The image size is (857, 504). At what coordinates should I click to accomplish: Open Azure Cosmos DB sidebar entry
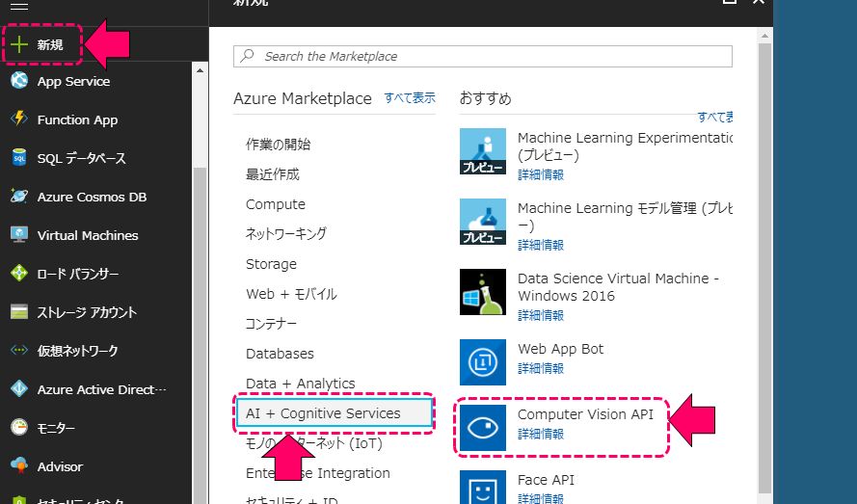tap(92, 197)
